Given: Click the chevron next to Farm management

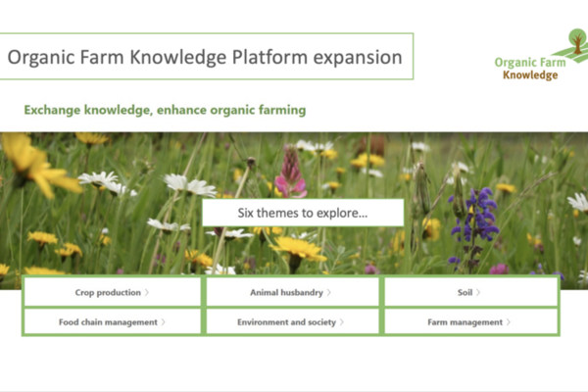Looking at the screenshot, I should pos(509,321).
